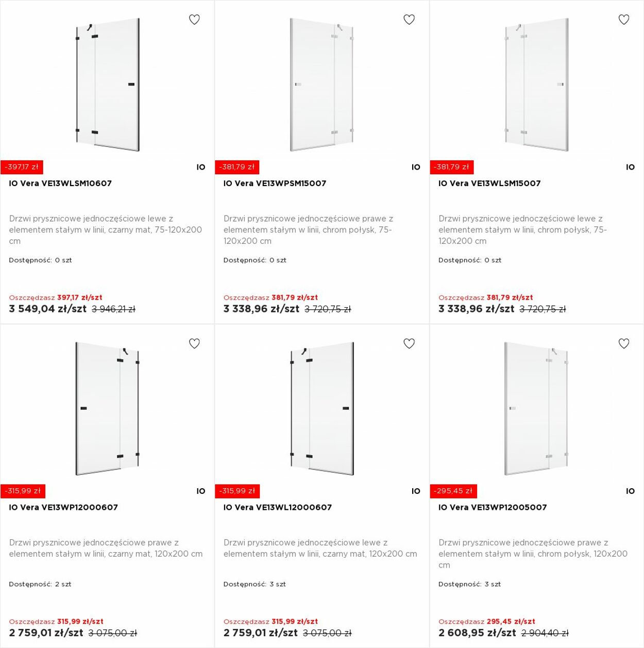
Task: Click IO brand logo on VE13WP12005007 card
Action: click(x=630, y=491)
